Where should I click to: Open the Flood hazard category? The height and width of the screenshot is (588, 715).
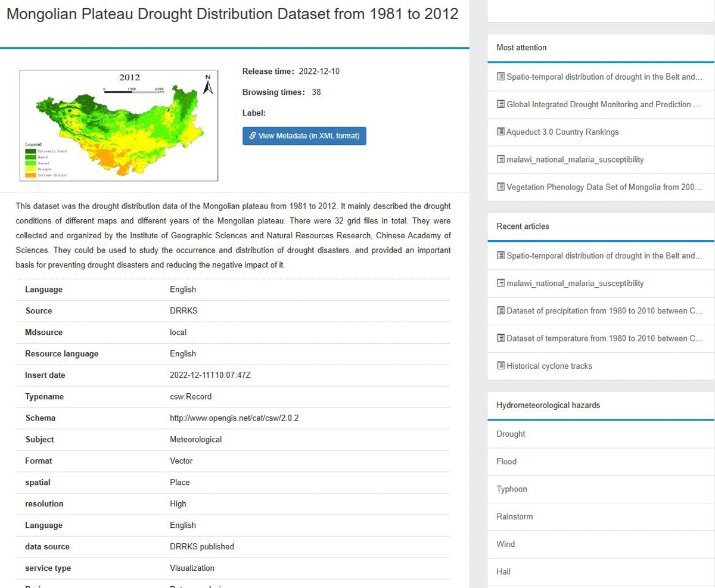[x=505, y=461]
